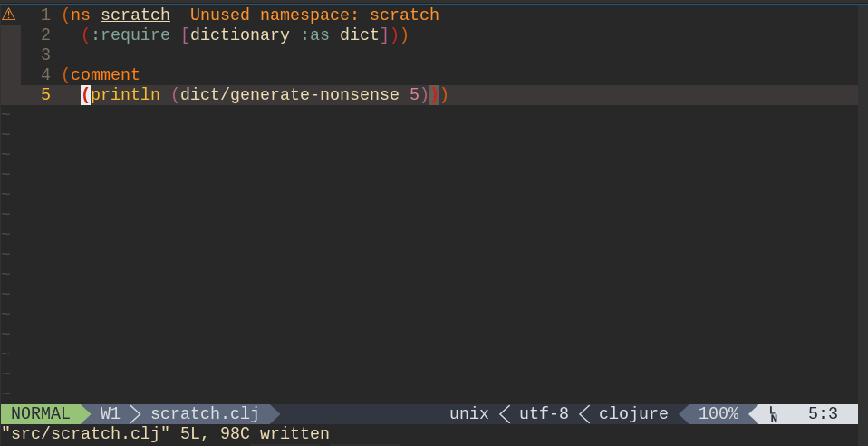Screen dimensions: 868x446
Task: Click the unix file format indicator
Action: [x=468, y=414]
